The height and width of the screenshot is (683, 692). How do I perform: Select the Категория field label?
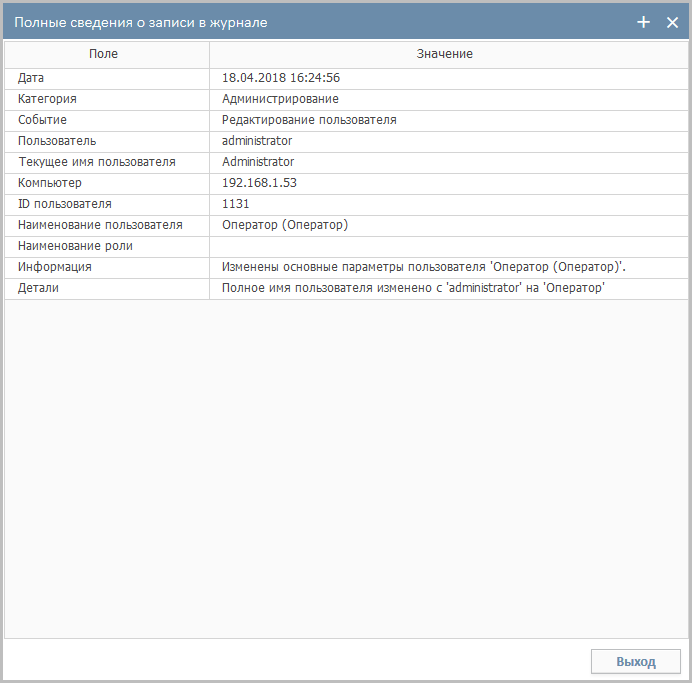(47, 99)
